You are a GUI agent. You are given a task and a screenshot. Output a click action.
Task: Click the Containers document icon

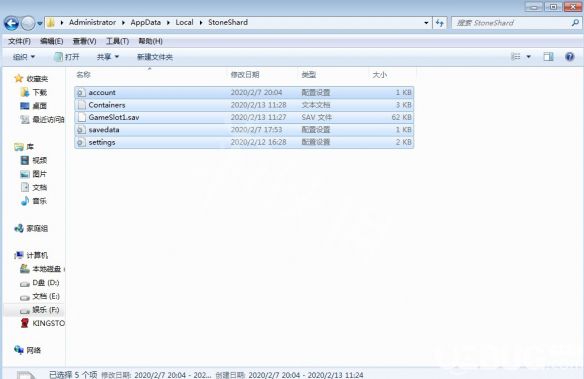point(81,105)
